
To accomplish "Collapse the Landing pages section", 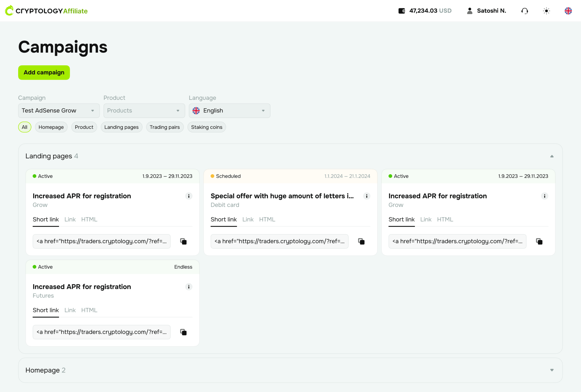I will (x=552, y=156).
